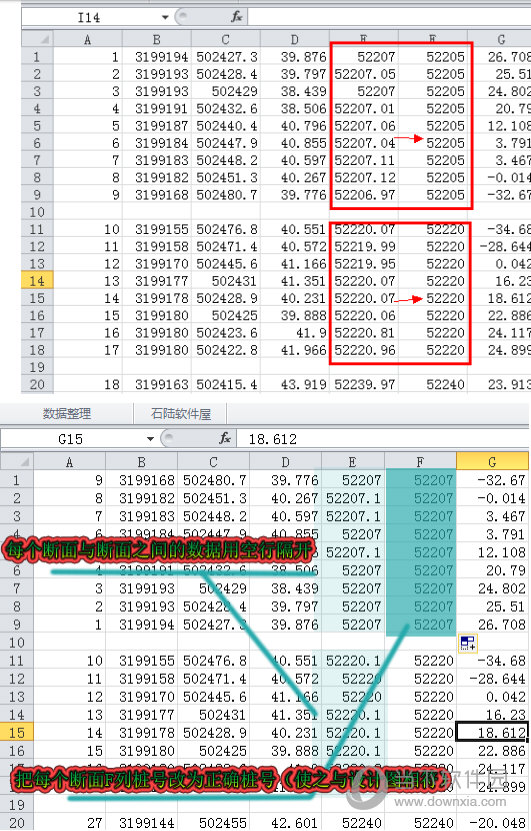Open the Auto Fill Options icon below column F

468,643
